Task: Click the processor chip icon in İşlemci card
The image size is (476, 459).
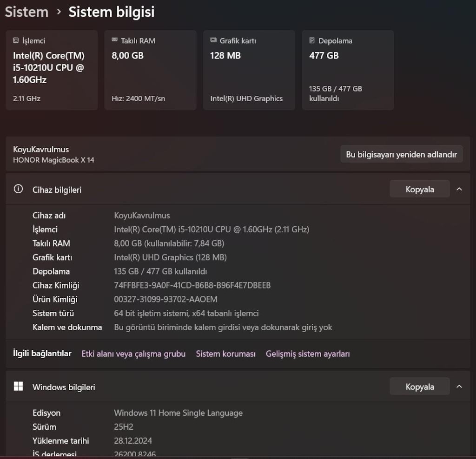Action: coord(16,40)
